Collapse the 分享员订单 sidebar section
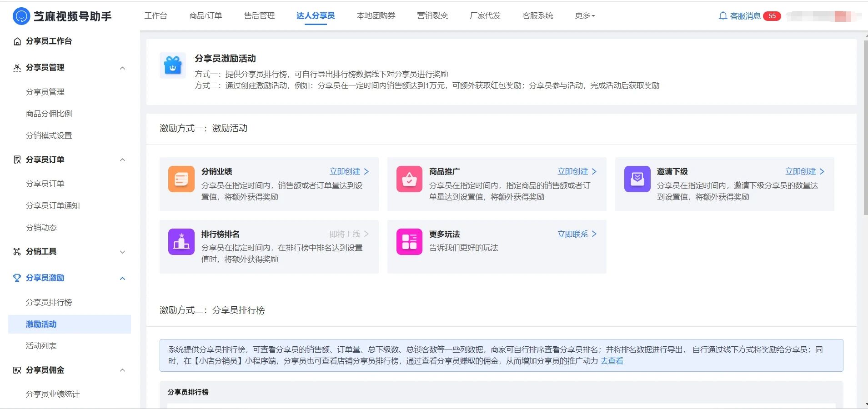 pyautogui.click(x=122, y=160)
